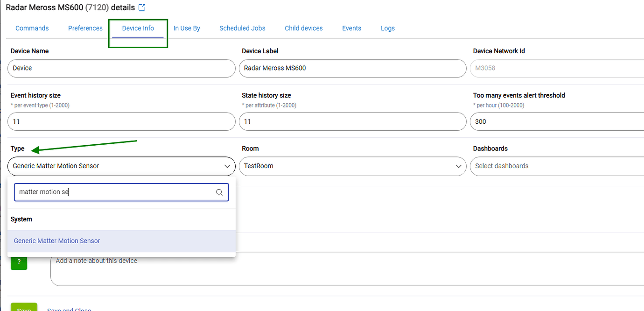
Task: Open the Room dropdown showing TestRoom
Action: pyautogui.click(x=352, y=166)
